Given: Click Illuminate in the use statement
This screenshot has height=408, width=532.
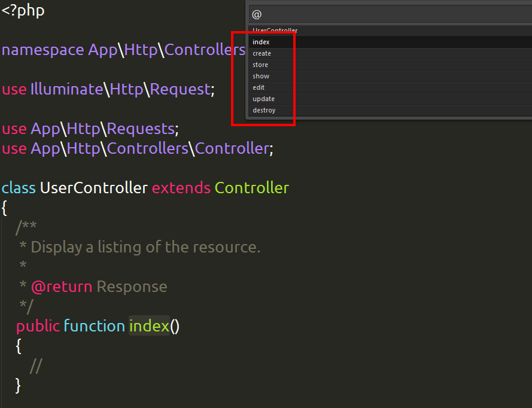Looking at the screenshot, I should (x=66, y=89).
